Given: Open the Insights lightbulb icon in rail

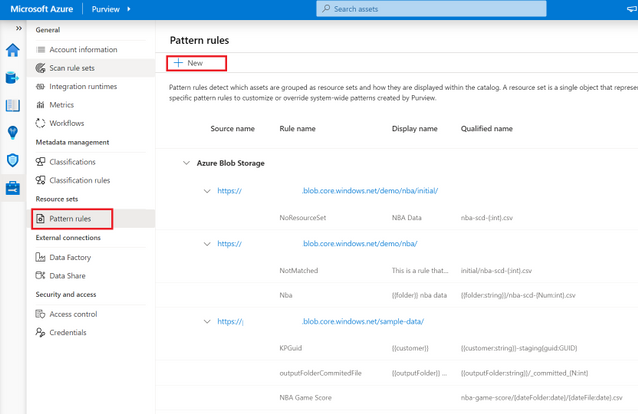Looking at the screenshot, I should 13,133.
